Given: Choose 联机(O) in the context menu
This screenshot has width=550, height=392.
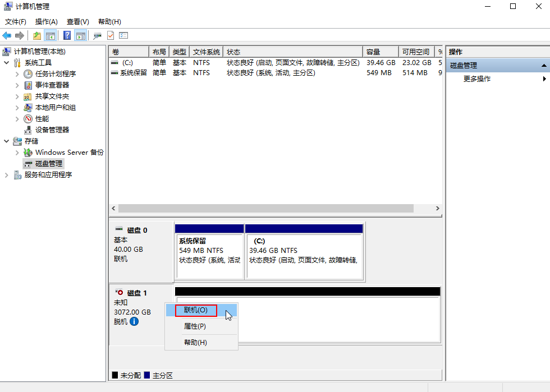Looking at the screenshot, I should 201,310.
